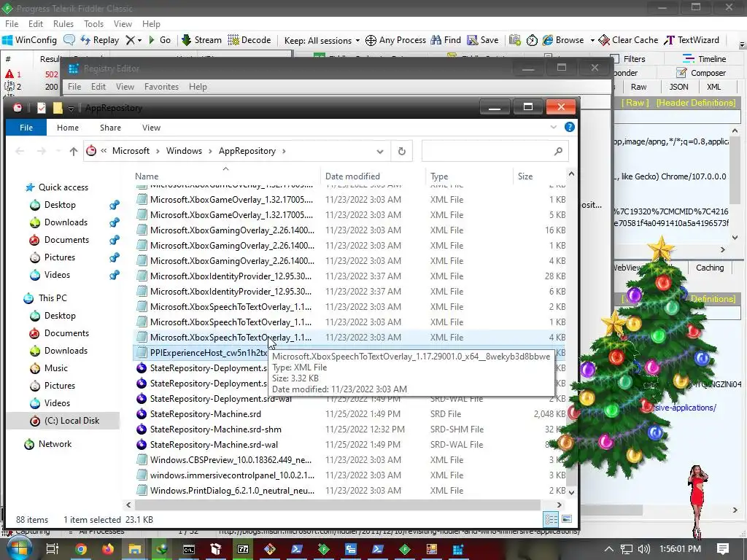Screen dimensions: 747x560
Task: Open Favorites menu in Registry Editor
Action: (161, 87)
